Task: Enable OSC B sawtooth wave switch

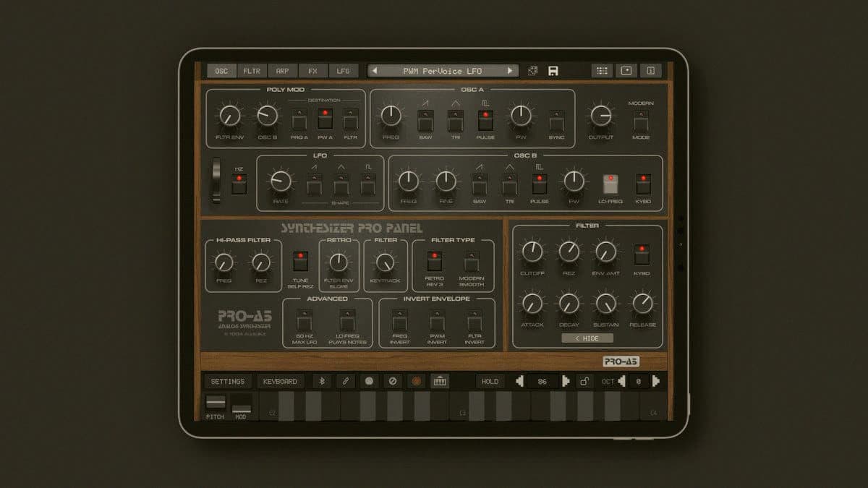Action: pos(480,184)
